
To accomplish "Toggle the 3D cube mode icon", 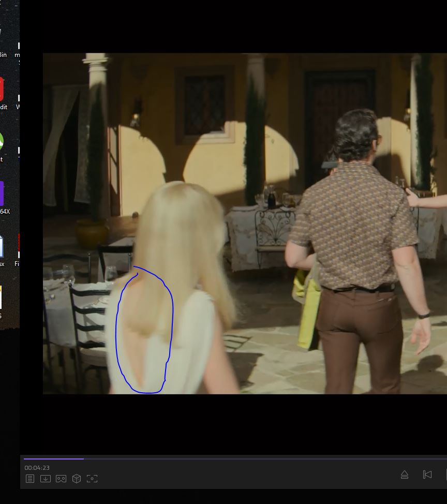I will point(77,479).
